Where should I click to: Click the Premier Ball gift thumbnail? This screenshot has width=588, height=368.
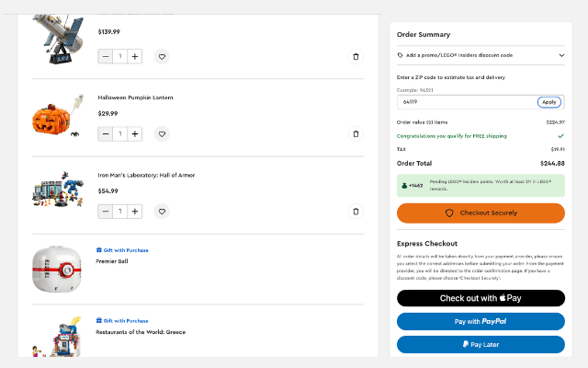pos(57,269)
